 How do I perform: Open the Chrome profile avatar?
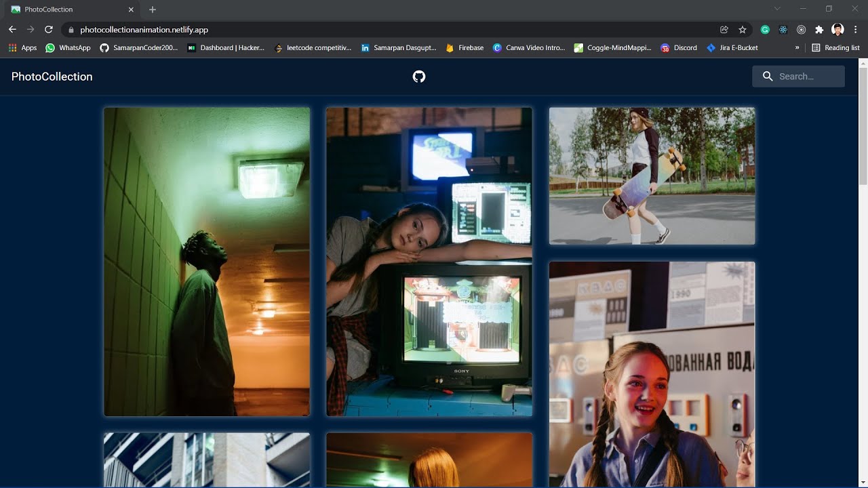click(837, 30)
